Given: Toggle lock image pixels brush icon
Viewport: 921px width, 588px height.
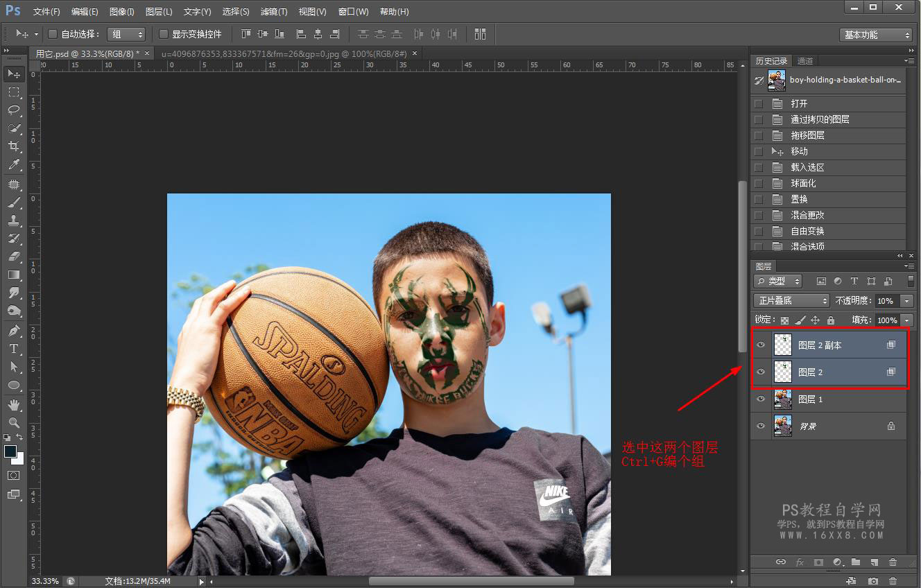Looking at the screenshot, I should point(800,320).
